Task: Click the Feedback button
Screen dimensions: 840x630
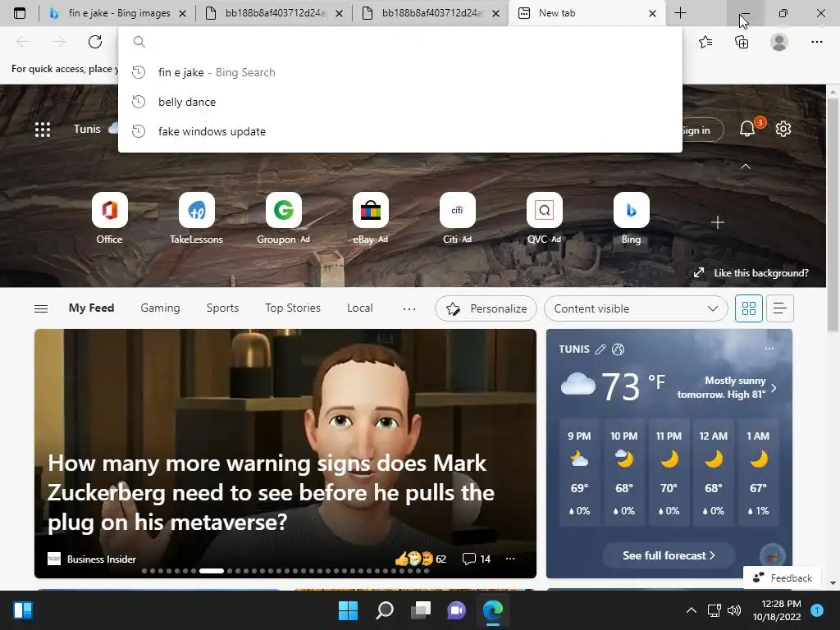Action: pos(782,578)
